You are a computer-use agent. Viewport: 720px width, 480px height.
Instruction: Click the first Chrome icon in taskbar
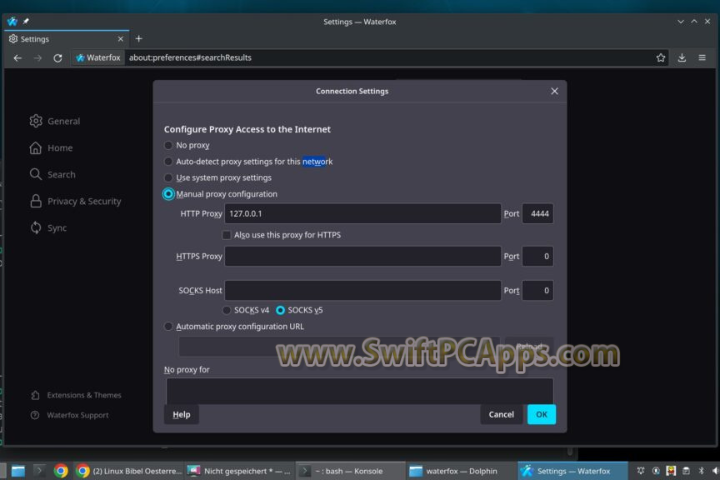[61, 471]
